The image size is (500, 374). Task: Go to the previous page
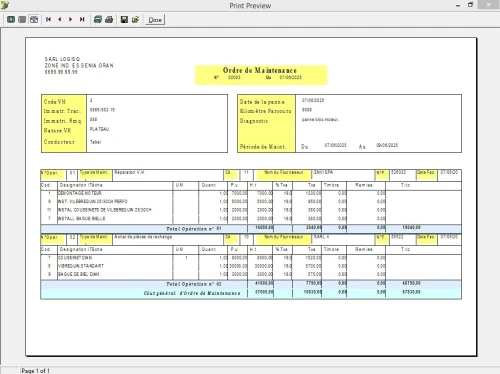[60, 19]
